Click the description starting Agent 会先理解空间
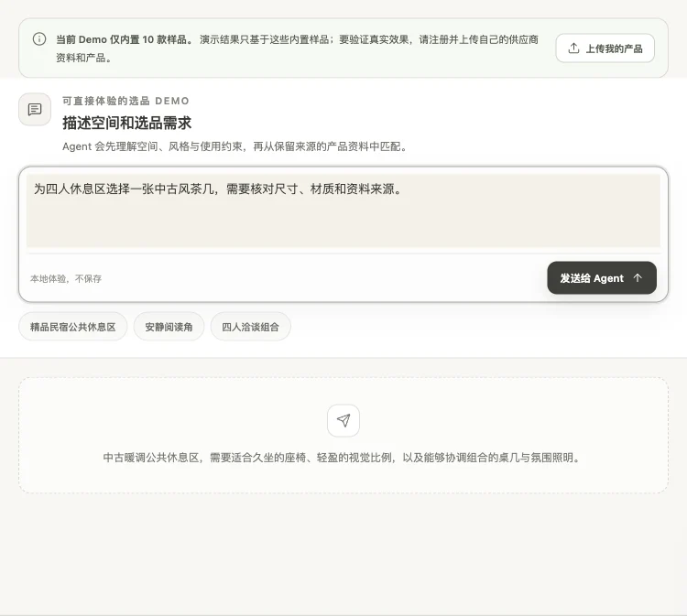This screenshot has width=687, height=616. coord(236,146)
